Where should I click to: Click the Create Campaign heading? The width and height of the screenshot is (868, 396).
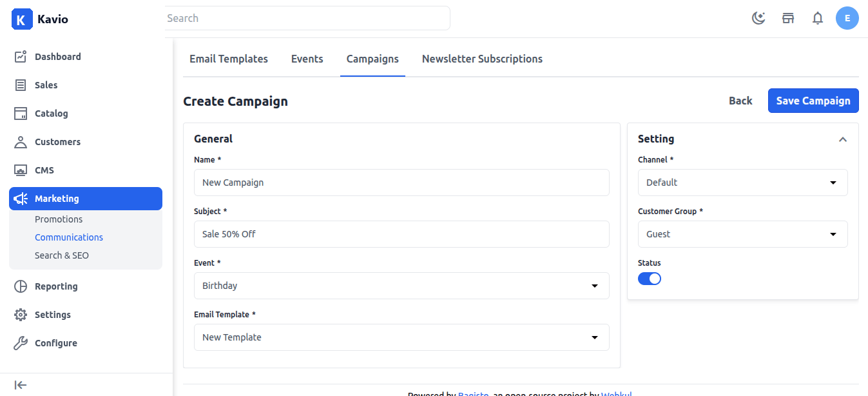click(235, 101)
